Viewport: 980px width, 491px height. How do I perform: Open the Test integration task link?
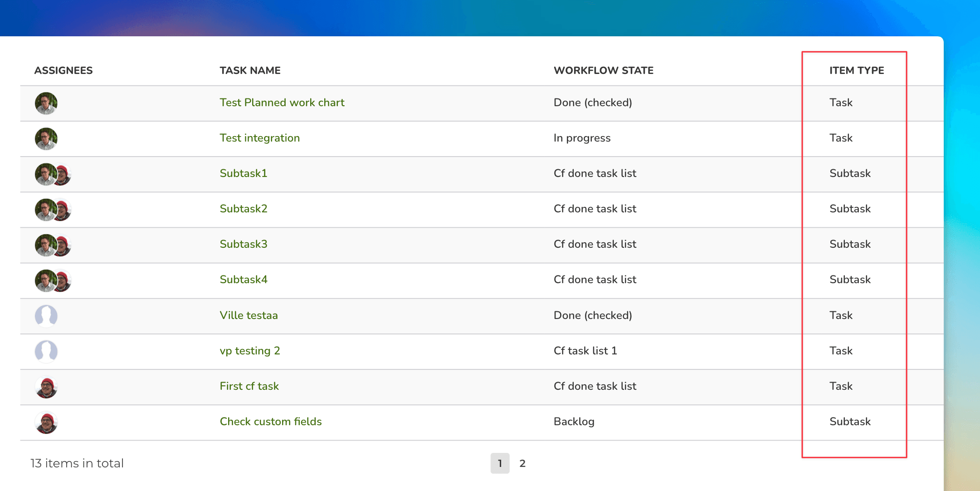pos(259,138)
